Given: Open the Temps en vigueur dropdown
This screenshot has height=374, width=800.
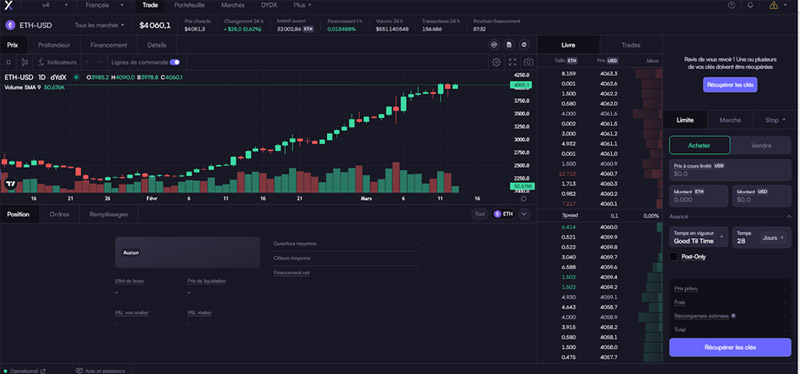Looking at the screenshot, I should (699, 237).
